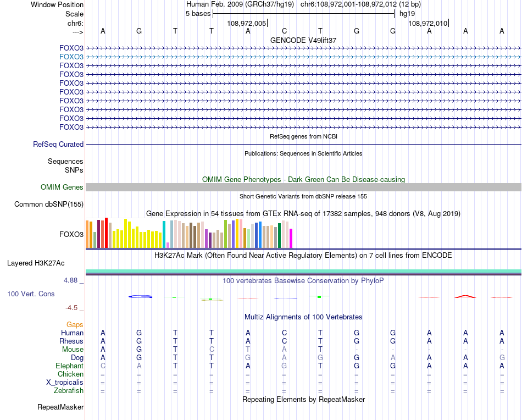522x420 pixels.
Task: Click the RefSeq Curated intron line
Action: click(x=303, y=144)
